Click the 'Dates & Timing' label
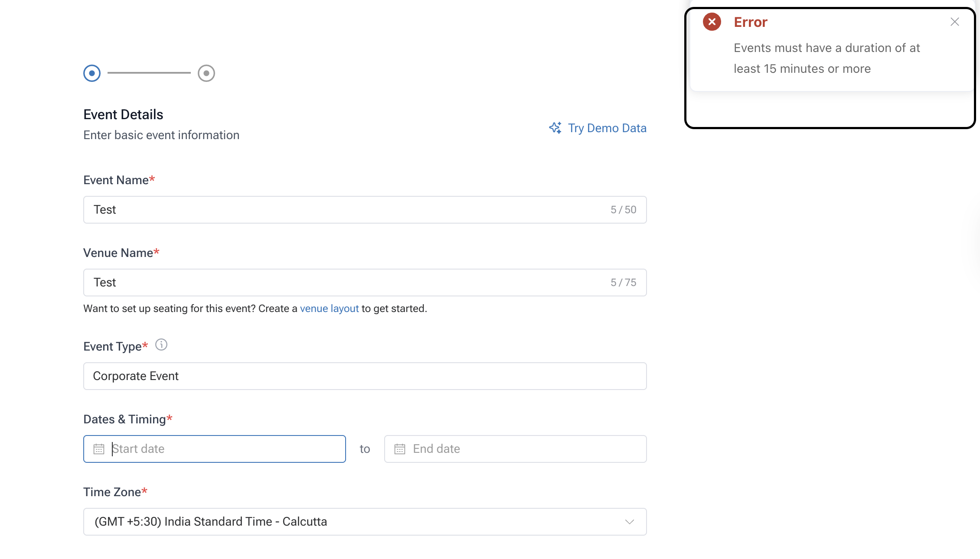The height and width of the screenshot is (559, 980). point(124,419)
